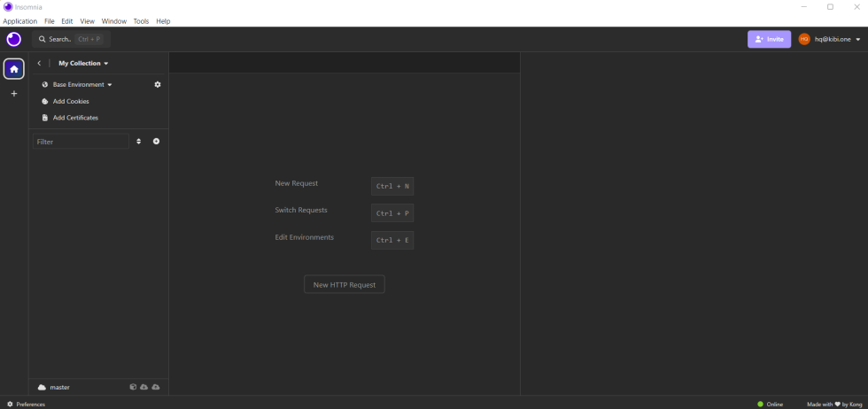Go back using the left chevron arrow
This screenshot has width=868, height=409.
[x=39, y=64]
